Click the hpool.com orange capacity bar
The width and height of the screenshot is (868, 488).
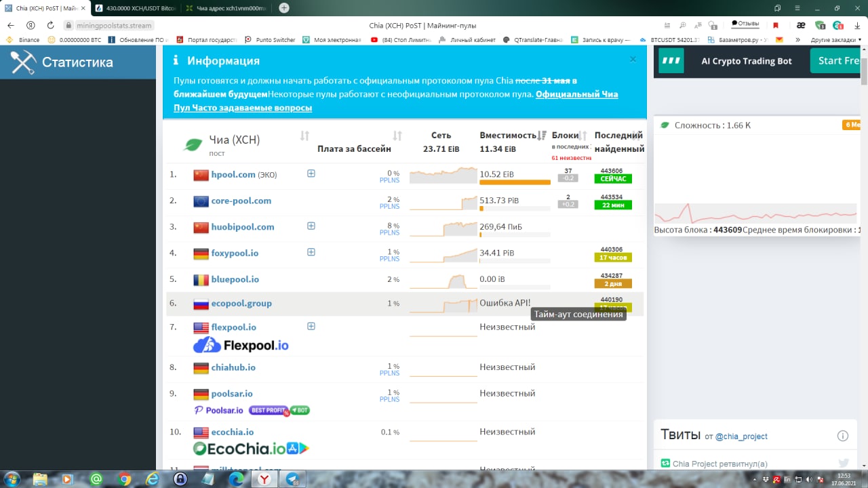(515, 182)
